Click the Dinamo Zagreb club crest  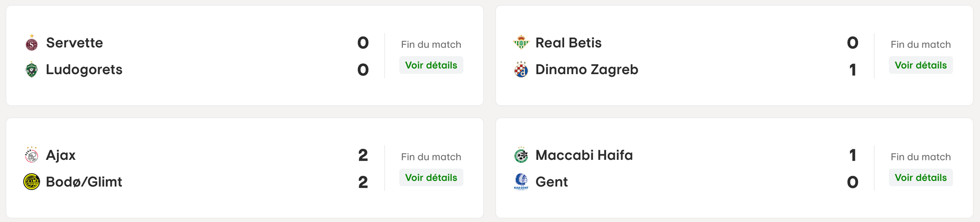[521, 70]
